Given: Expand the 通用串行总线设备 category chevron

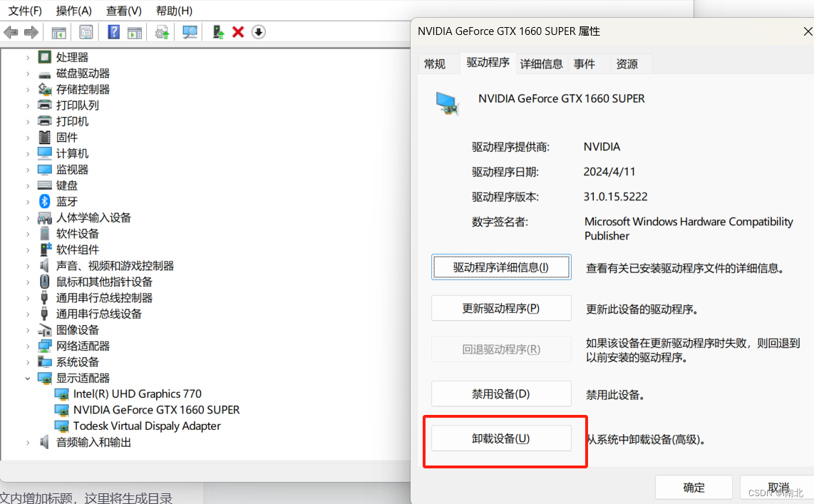Looking at the screenshot, I should (28, 314).
